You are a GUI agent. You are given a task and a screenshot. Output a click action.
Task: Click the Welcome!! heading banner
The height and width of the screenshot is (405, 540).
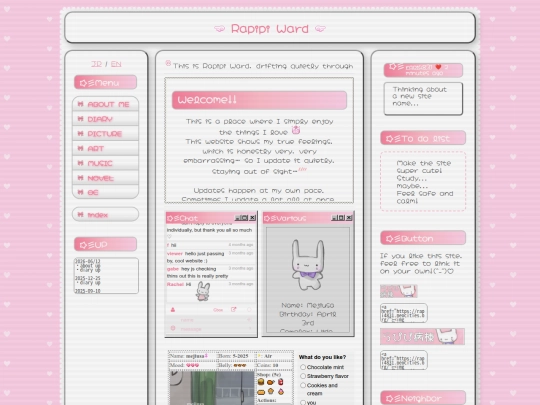(259, 100)
